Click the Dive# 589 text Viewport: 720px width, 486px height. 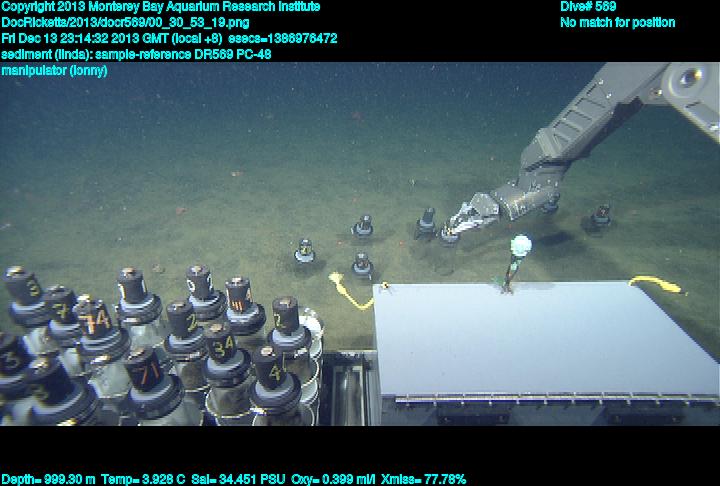click(x=588, y=7)
